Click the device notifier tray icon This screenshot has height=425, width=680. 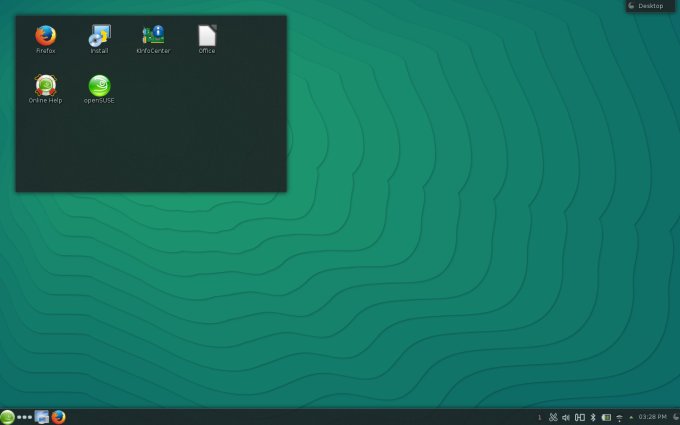[x=580, y=417]
